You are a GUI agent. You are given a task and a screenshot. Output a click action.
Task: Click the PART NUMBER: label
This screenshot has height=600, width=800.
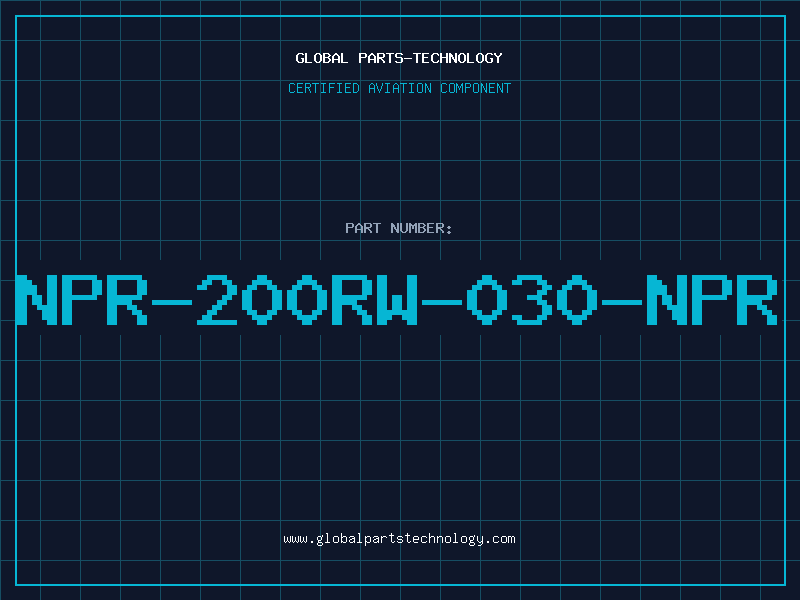399,228
